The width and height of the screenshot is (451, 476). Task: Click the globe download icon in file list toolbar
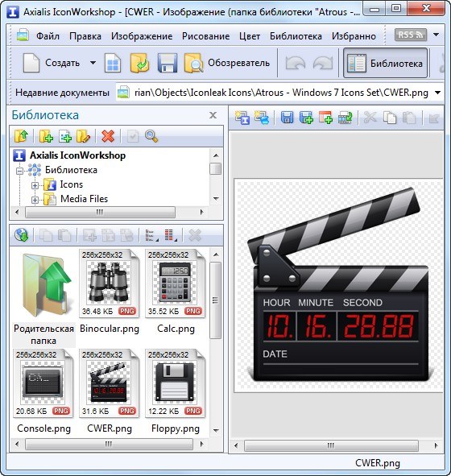point(21,235)
